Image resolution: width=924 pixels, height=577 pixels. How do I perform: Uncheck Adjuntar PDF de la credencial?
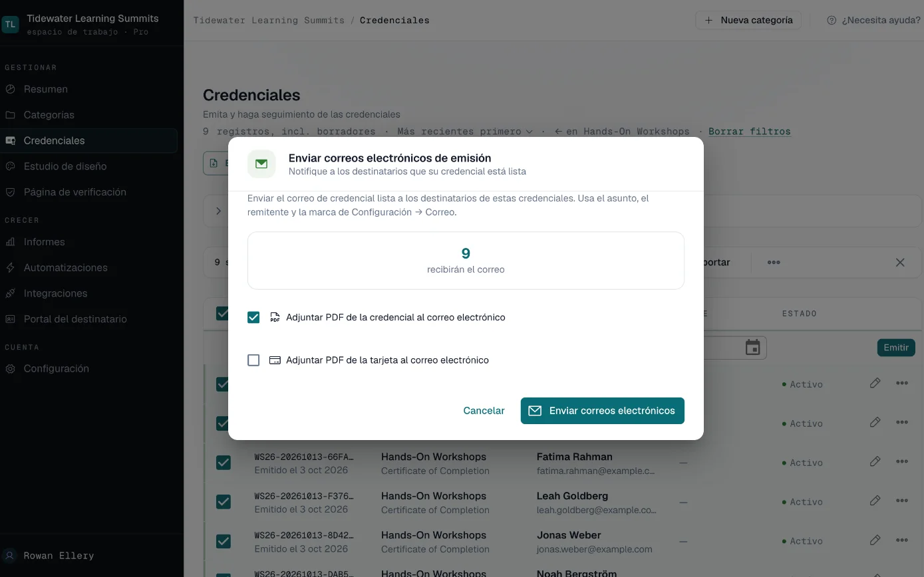[x=253, y=318]
